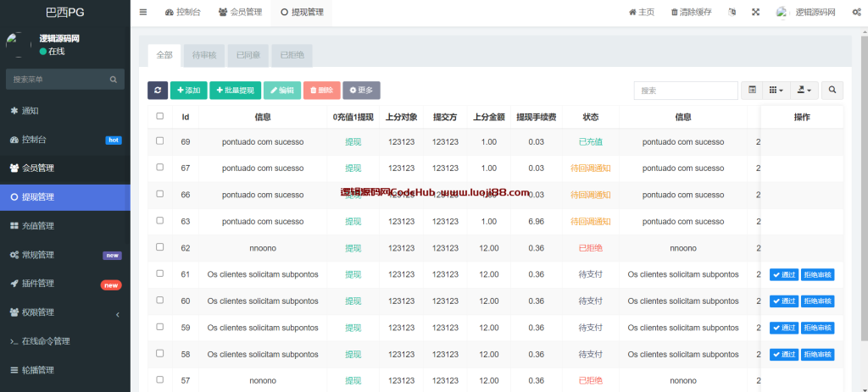868x392 pixels.
Task: Open the language switch icon in top bar
Action: coord(732,12)
